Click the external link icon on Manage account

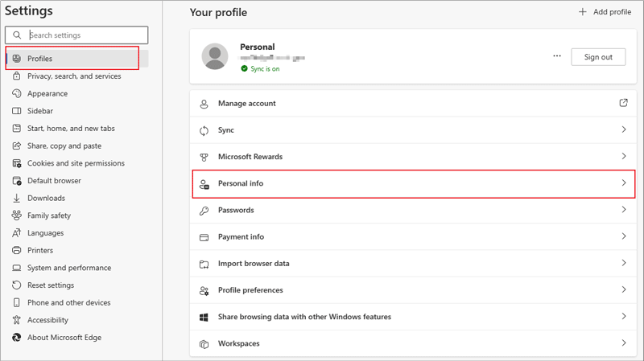[x=623, y=103]
